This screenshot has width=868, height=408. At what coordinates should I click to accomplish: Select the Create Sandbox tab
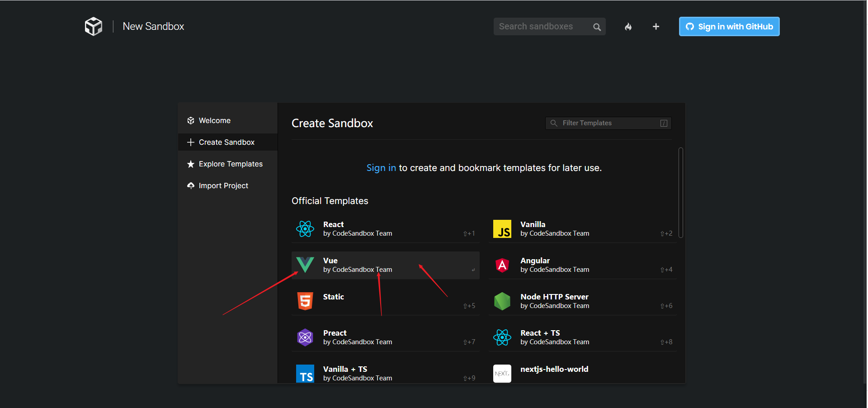tap(228, 142)
